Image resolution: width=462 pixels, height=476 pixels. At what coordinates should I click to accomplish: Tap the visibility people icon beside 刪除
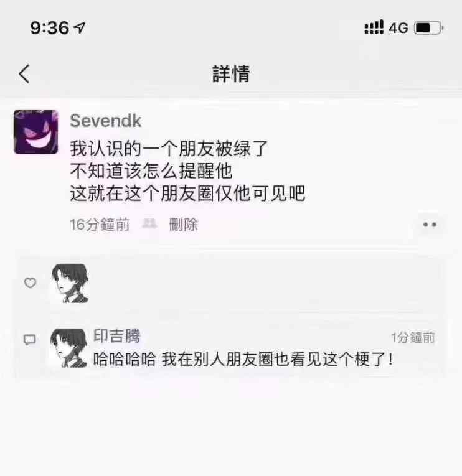149,224
